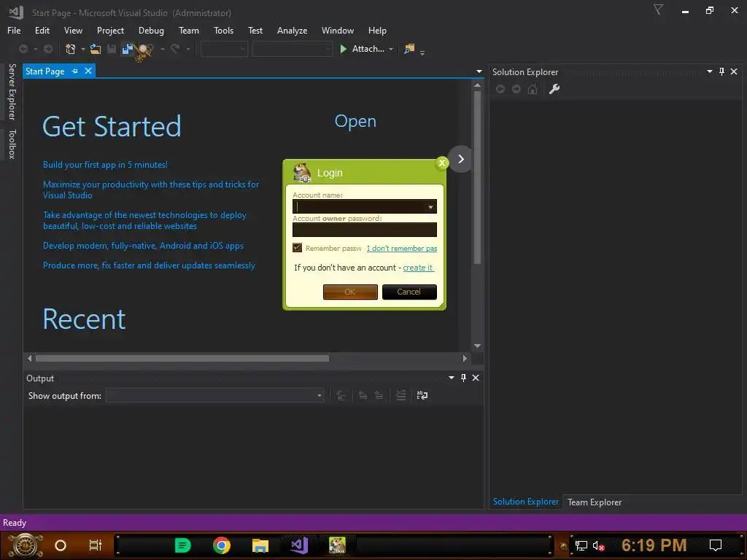Open Build your first app in 5 minutes link

click(105, 165)
